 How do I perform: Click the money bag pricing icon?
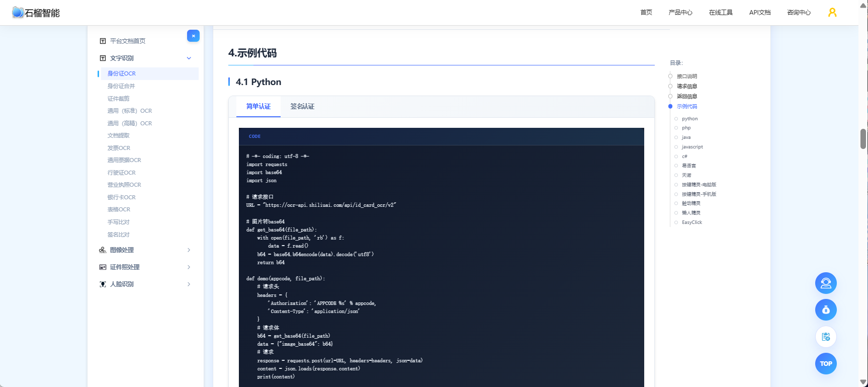click(x=826, y=310)
